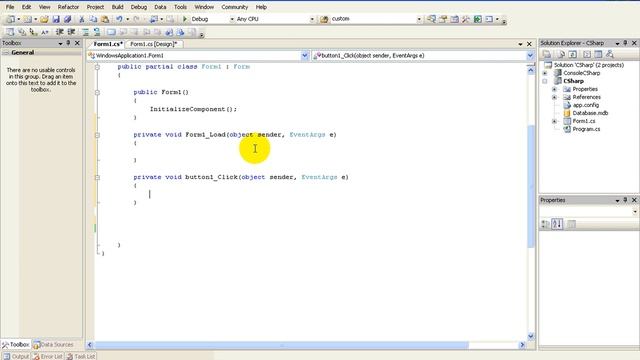The height and width of the screenshot is (360, 640).
Task: Open the Debug configuration dropdown
Action: tap(232, 19)
